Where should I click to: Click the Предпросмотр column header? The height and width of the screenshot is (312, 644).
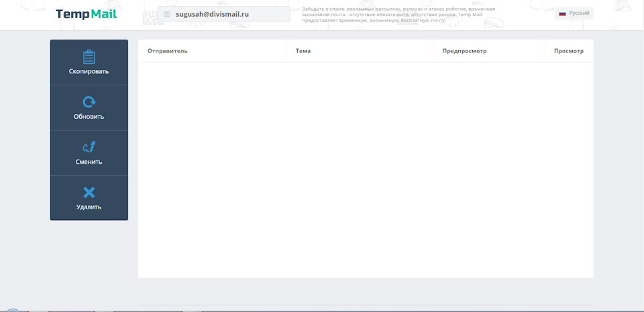pyautogui.click(x=464, y=51)
